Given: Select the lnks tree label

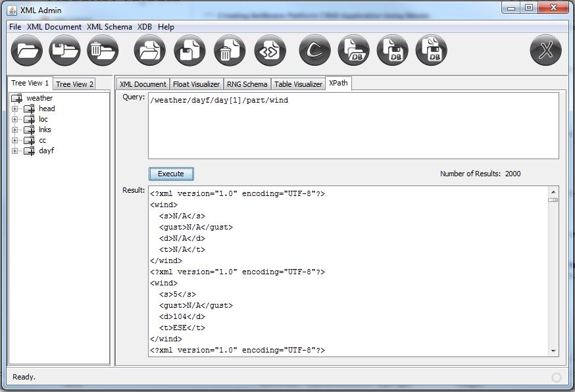Looking at the screenshot, I should [x=45, y=130].
